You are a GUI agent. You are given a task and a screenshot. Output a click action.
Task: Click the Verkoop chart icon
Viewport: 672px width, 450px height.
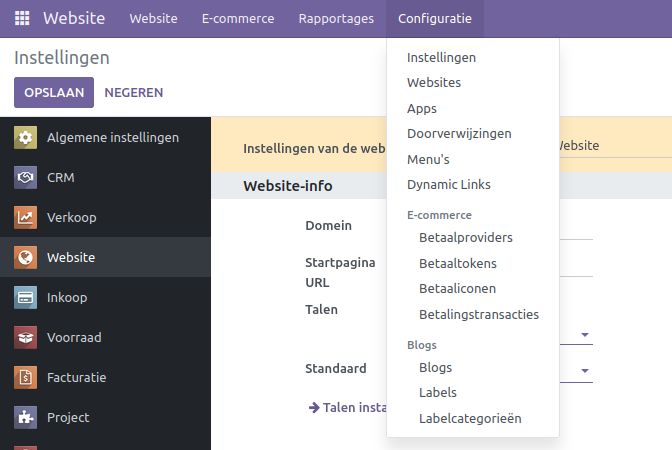[25, 217]
